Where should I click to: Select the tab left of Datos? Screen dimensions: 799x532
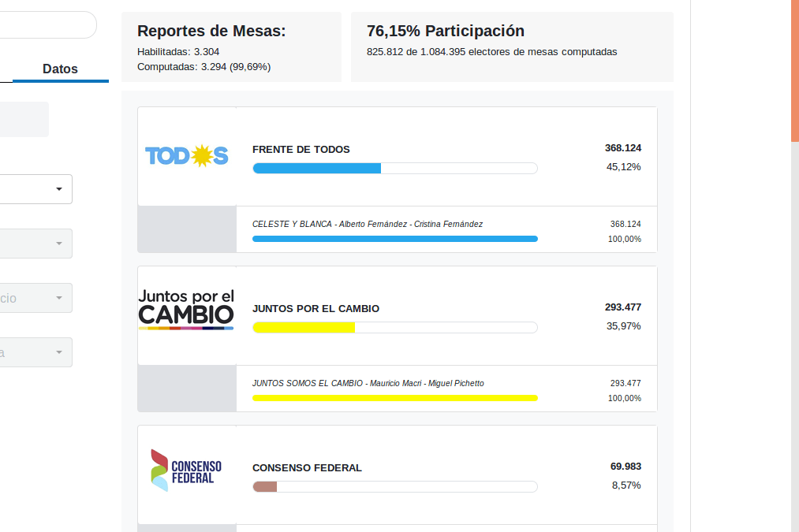8,69
